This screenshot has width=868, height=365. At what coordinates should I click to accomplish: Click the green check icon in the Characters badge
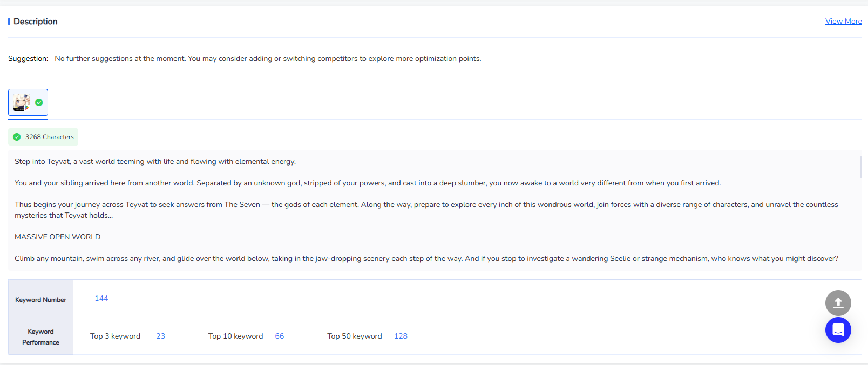coord(17,137)
